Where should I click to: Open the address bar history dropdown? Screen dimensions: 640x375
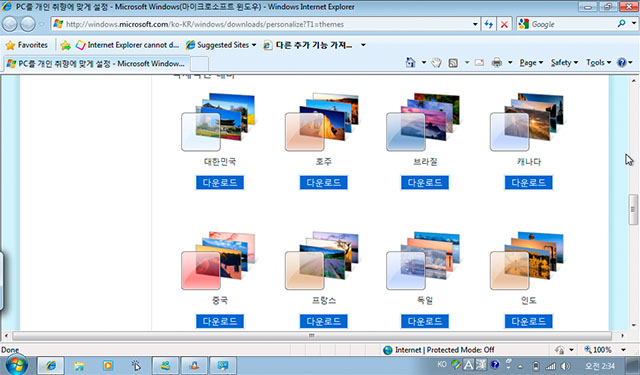click(x=475, y=24)
